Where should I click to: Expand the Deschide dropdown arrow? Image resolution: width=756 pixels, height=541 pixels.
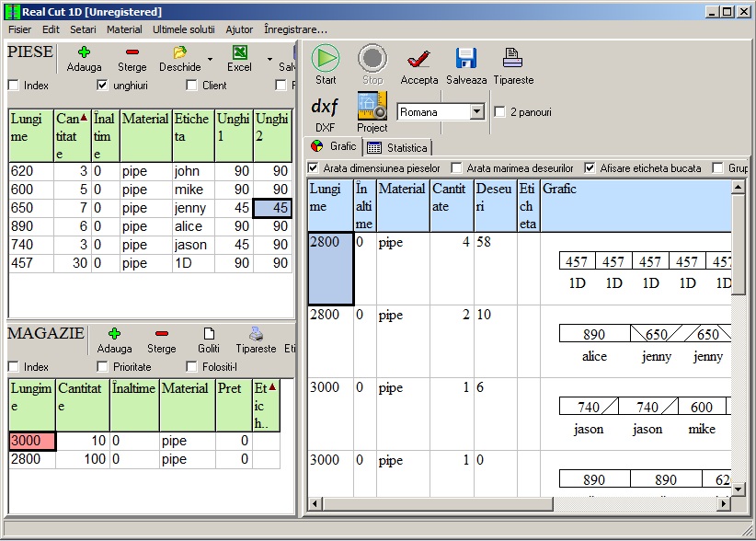[x=210, y=60]
